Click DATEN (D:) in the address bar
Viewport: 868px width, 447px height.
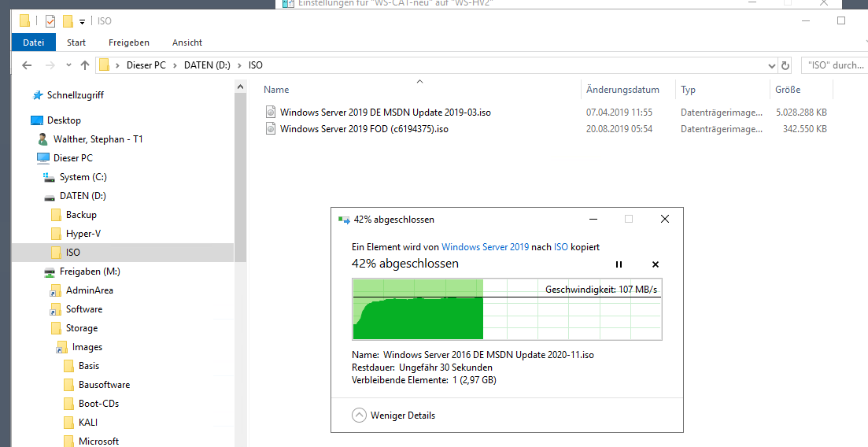click(207, 65)
